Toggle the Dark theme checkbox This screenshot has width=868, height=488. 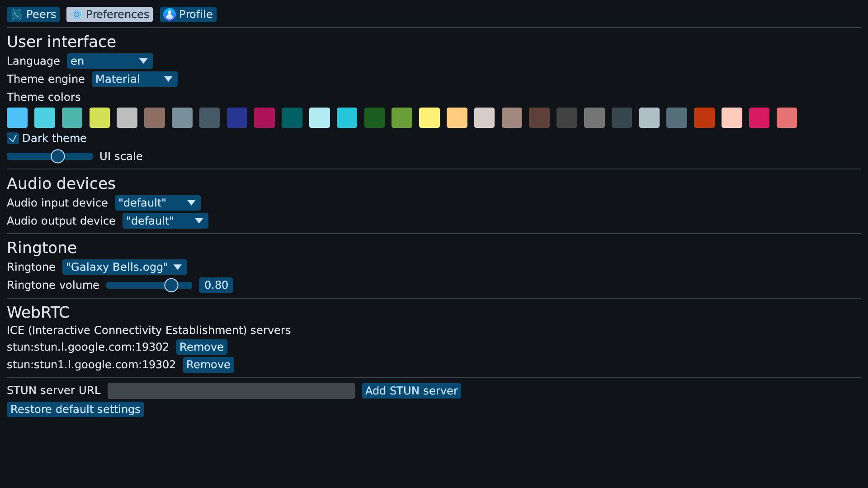tap(13, 138)
